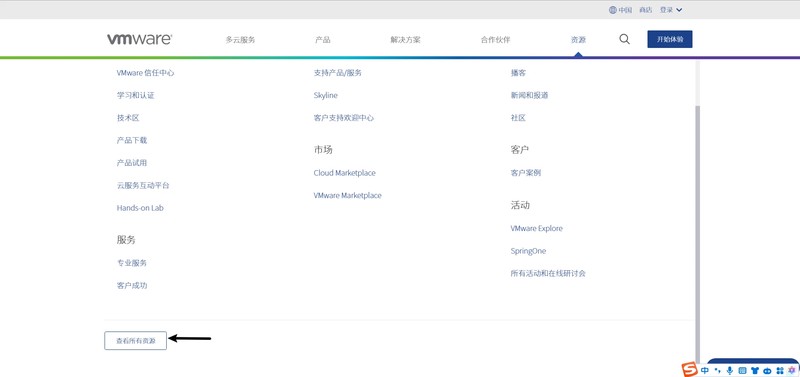Open 客户案例 link
The width and height of the screenshot is (800, 377).
pyautogui.click(x=526, y=173)
